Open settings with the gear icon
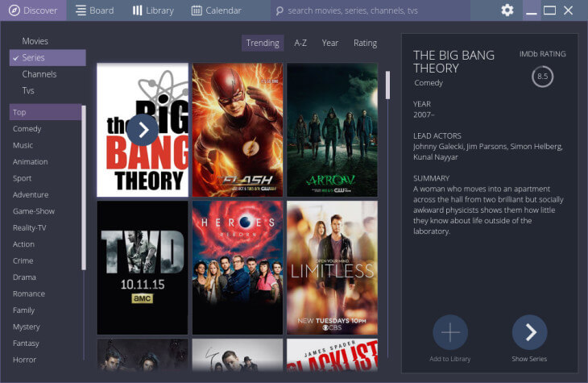588x383 pixels. coord(507,10)
